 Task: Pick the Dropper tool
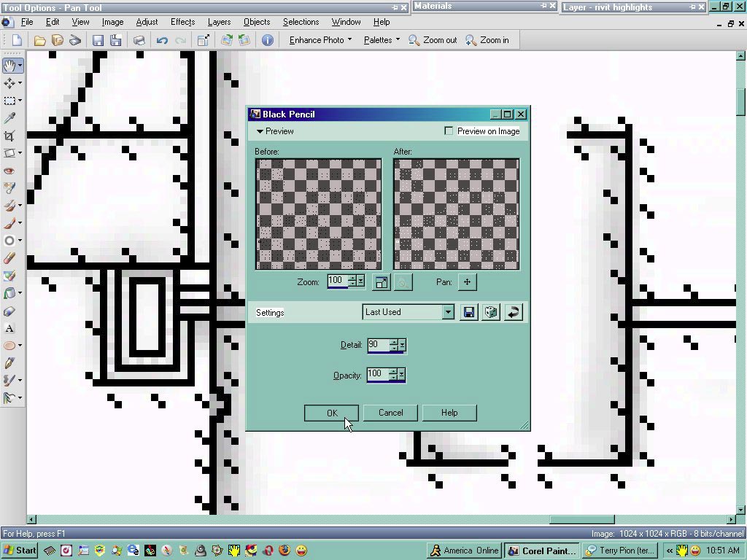(9, 117)
